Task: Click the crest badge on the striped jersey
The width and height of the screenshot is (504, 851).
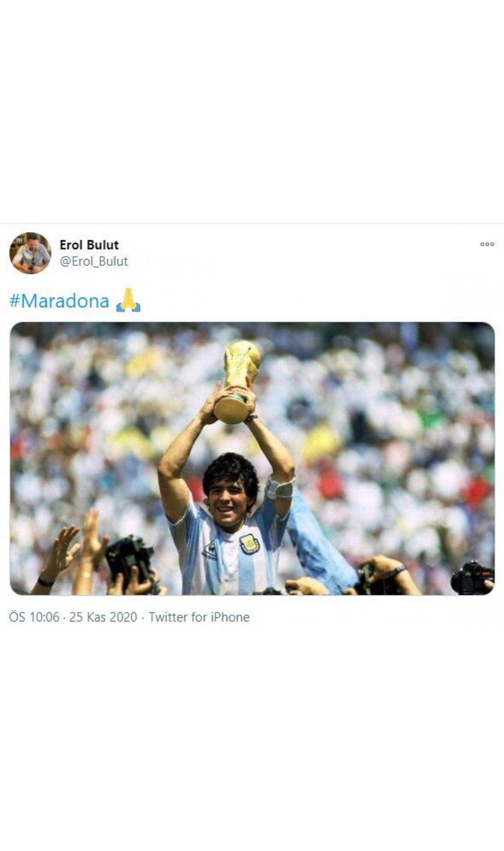Action: (249, 544)
